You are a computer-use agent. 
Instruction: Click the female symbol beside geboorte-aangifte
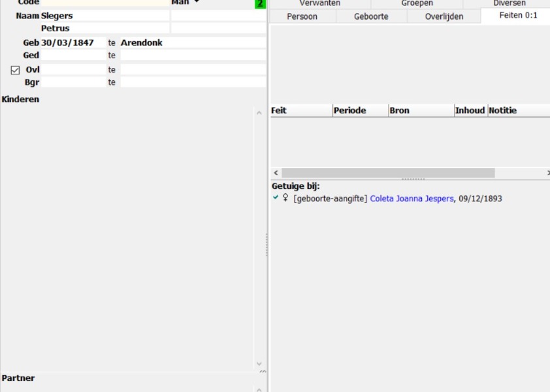[x=285, y=198]
